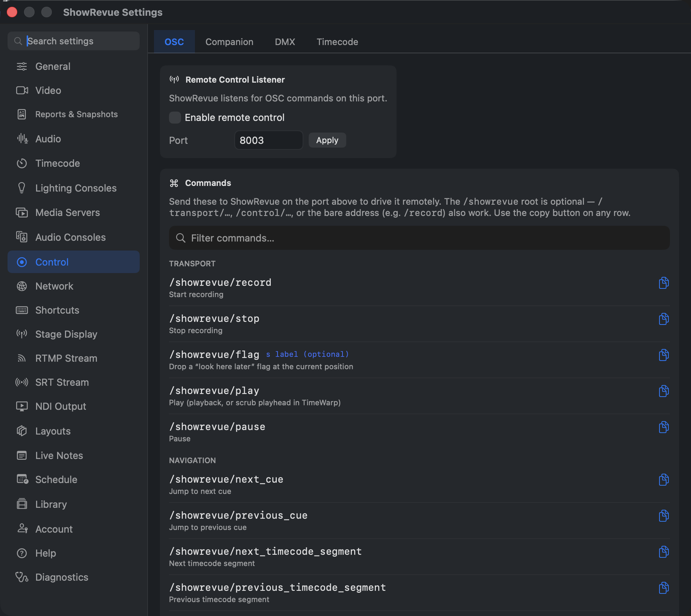
Task: Open NDI Output monitor icon
Action: 22,406
